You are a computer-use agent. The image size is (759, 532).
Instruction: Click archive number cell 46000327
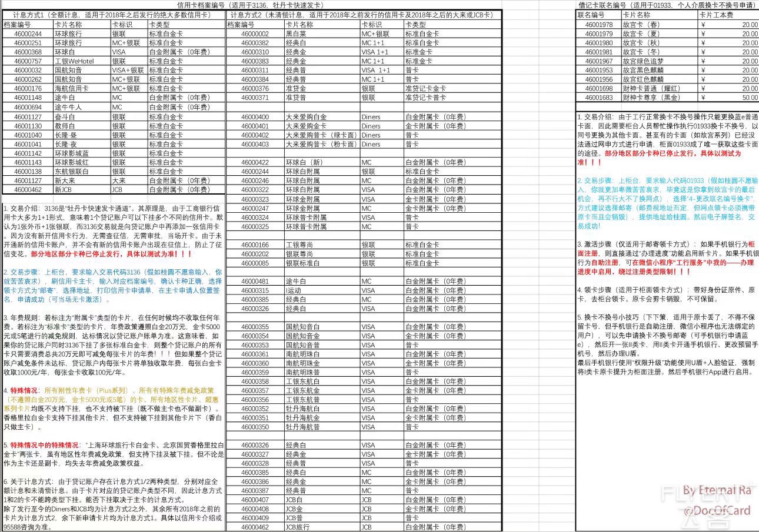tap(255, 454)
